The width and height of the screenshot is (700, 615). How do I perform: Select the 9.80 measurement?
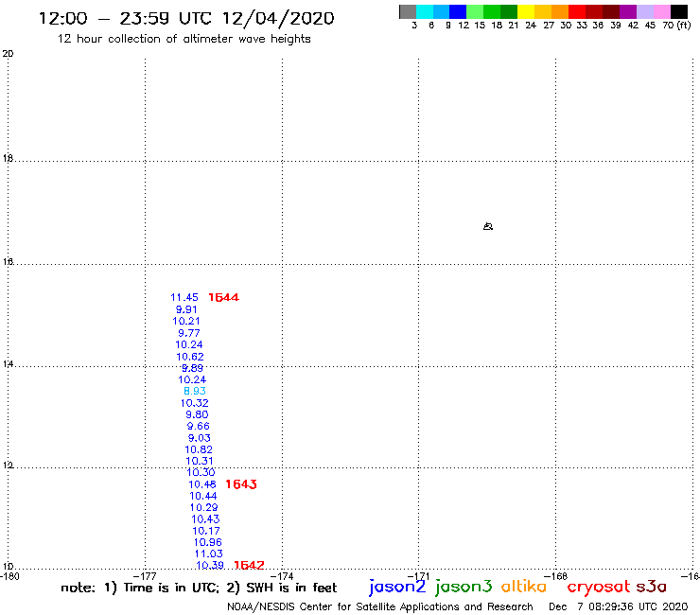coord(197,415)
